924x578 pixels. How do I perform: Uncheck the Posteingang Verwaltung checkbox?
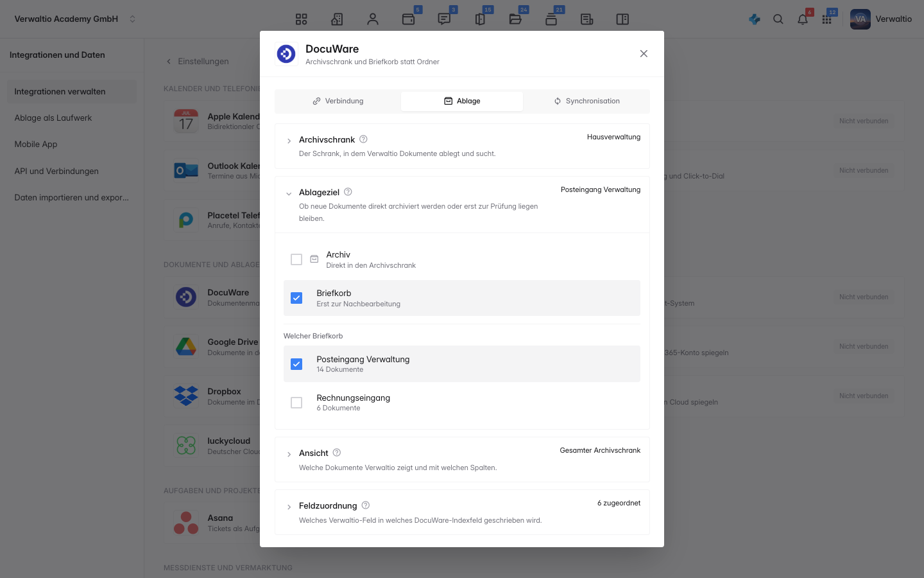296,364
